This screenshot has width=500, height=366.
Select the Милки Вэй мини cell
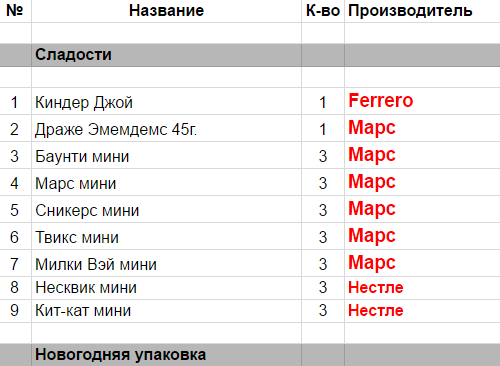tap(166, 264)
